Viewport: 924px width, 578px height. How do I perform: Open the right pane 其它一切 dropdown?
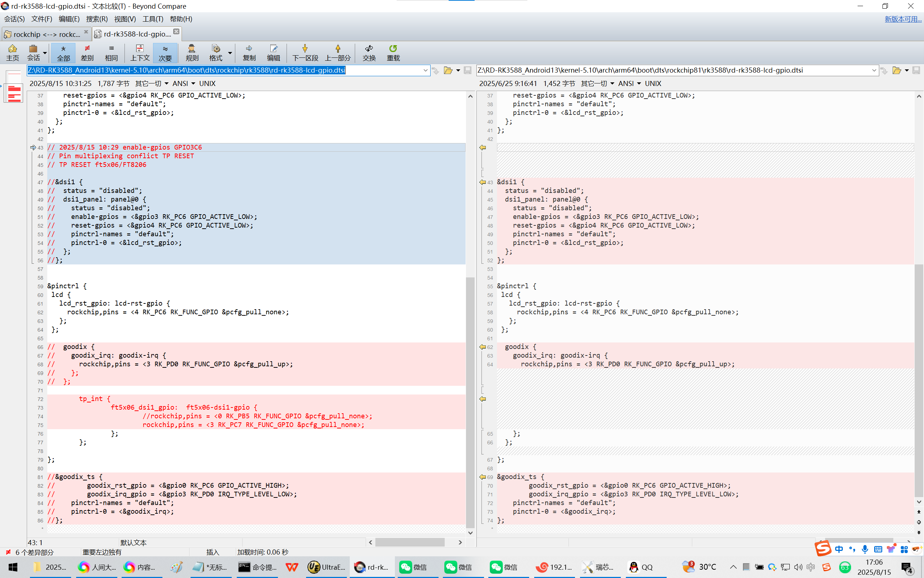click(x=598, y=83)
